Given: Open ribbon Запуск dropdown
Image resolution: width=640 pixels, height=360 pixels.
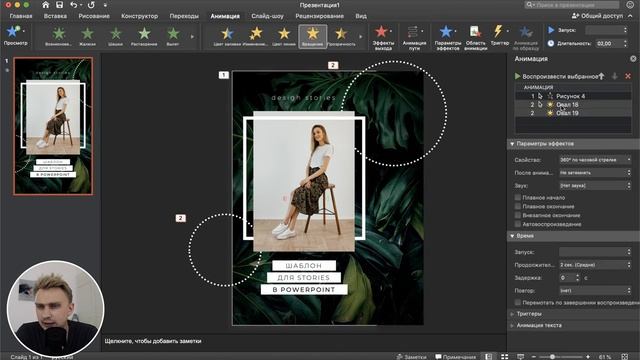Looking at the screenshot, I should point(606,30).
